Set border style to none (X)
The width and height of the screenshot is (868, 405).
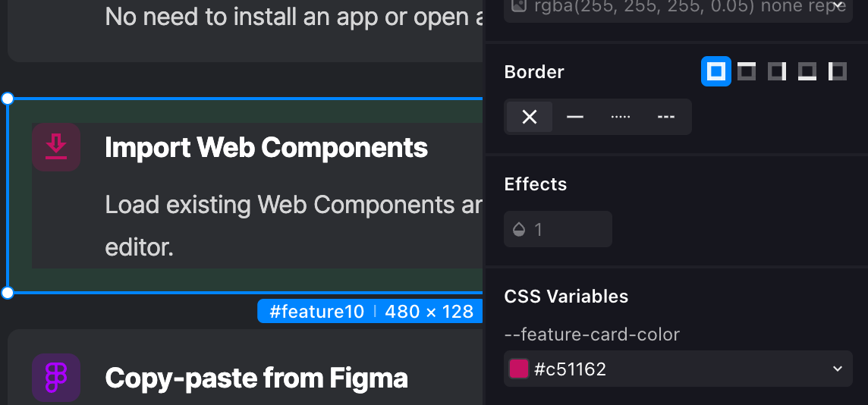(530, 117)
